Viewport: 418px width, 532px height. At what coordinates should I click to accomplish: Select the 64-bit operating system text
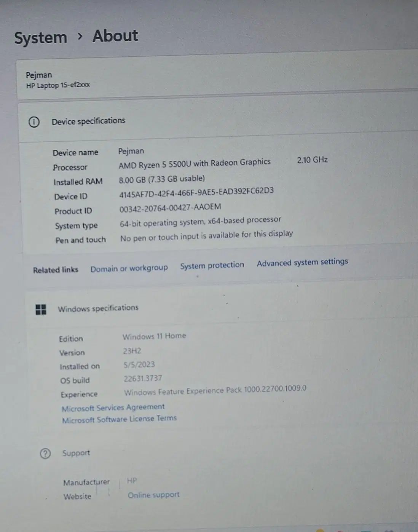point(162,222)
